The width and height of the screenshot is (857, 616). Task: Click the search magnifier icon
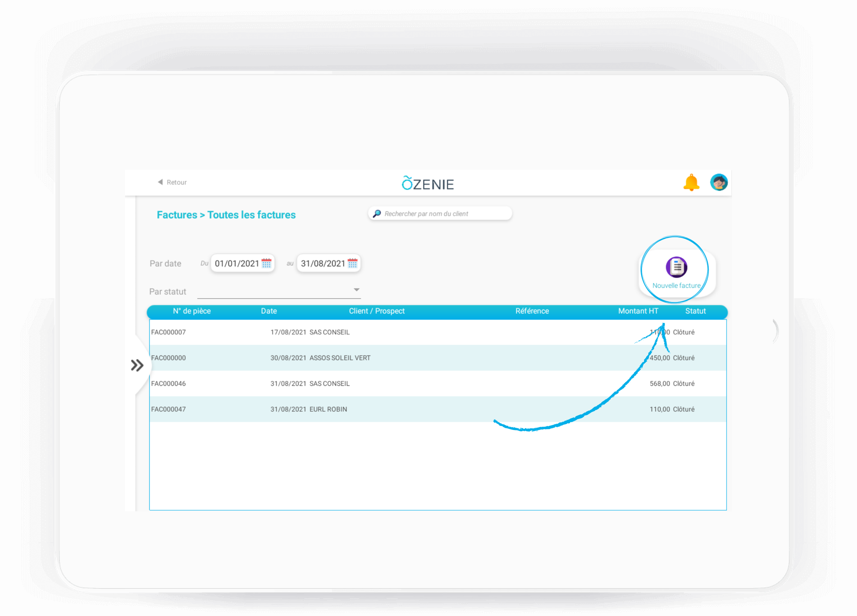tap(377, 214)
